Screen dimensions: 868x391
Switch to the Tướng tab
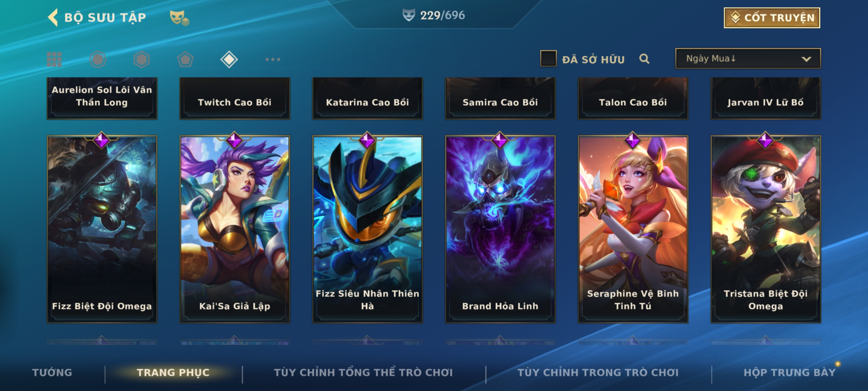click(52, 373)
